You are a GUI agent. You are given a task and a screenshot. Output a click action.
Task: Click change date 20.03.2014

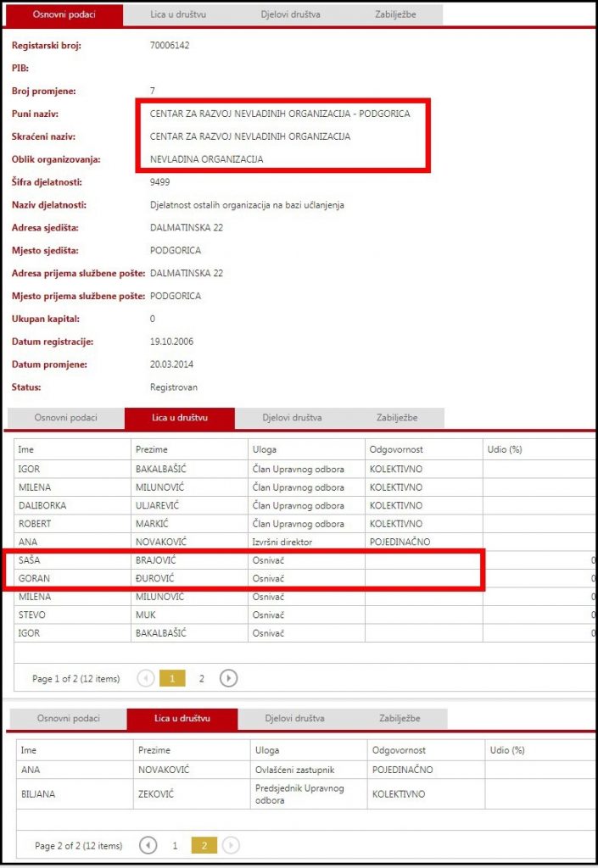(171, 364)
